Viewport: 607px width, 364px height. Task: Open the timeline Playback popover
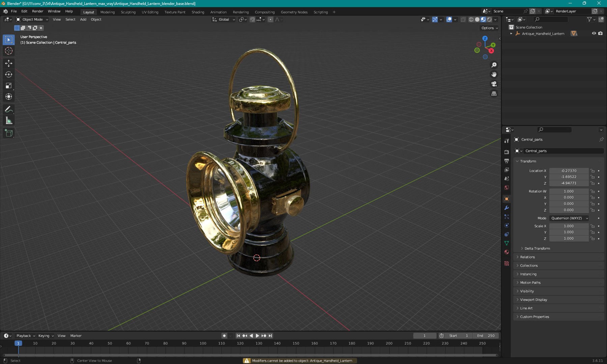point(25,336)
